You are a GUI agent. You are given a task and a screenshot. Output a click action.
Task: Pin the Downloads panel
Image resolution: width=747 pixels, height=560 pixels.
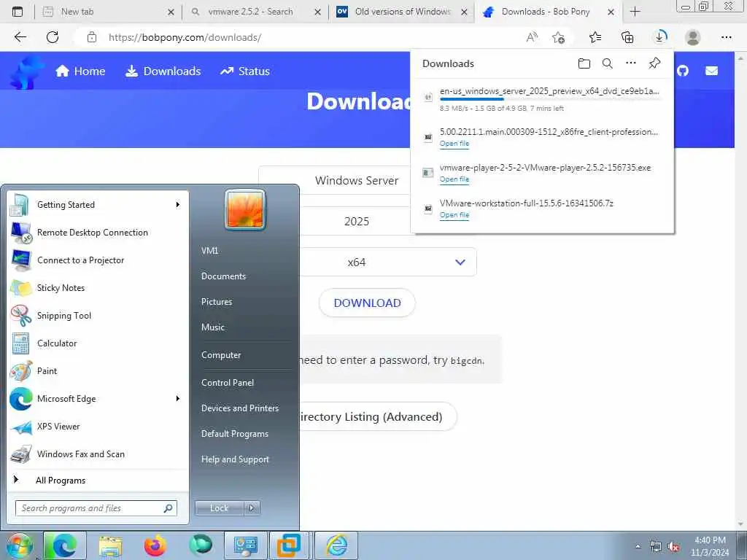(x=654, y=63)
